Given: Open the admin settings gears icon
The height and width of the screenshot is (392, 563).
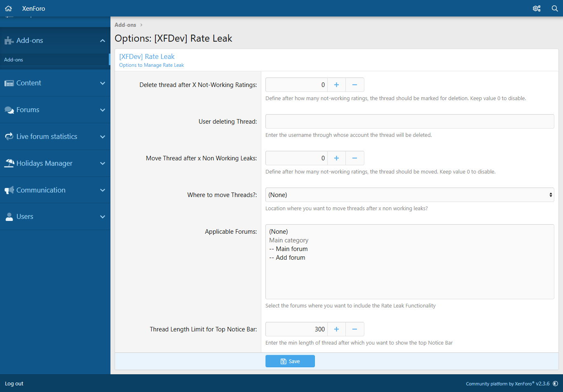Looking at the screenshot, I should (536, 8).
